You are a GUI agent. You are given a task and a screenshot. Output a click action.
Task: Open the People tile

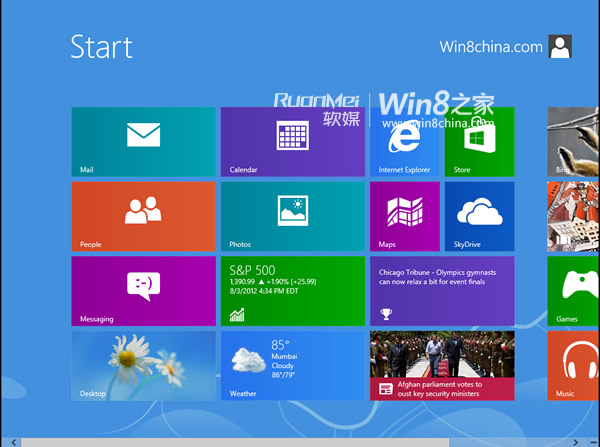click(143, 216)
